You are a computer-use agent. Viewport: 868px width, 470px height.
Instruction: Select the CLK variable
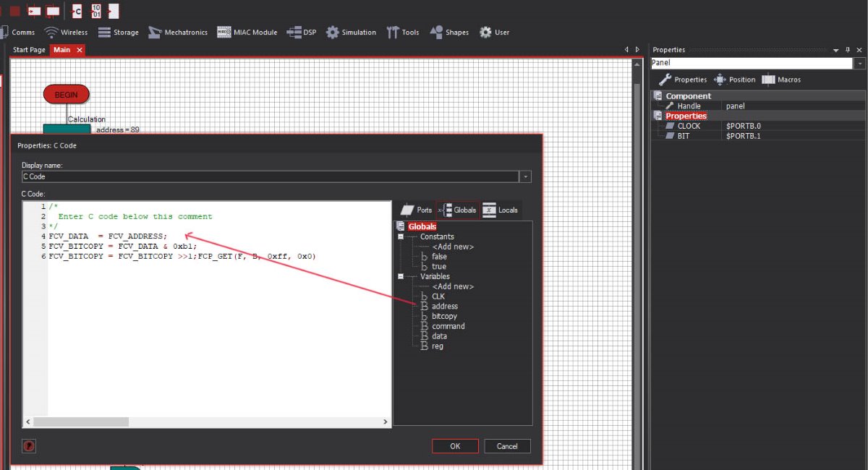pos(438,296)
